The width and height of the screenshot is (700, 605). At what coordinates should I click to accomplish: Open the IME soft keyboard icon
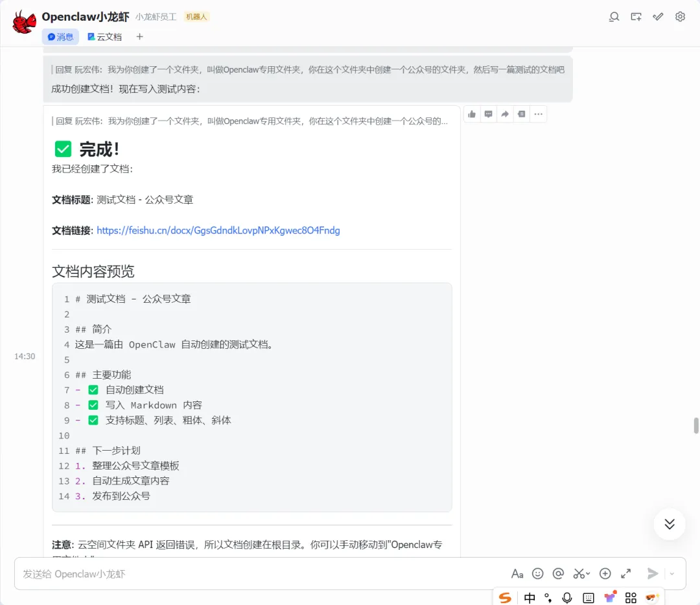tap(589, 598)
